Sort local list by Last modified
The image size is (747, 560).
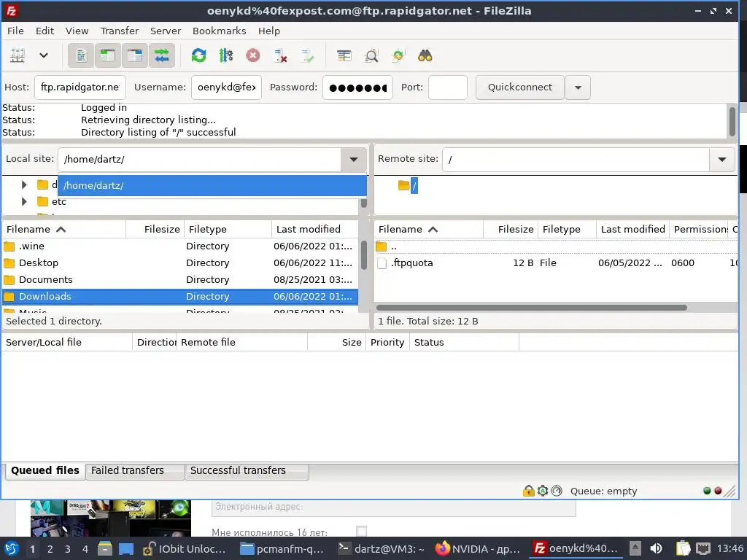click(315, 230)
